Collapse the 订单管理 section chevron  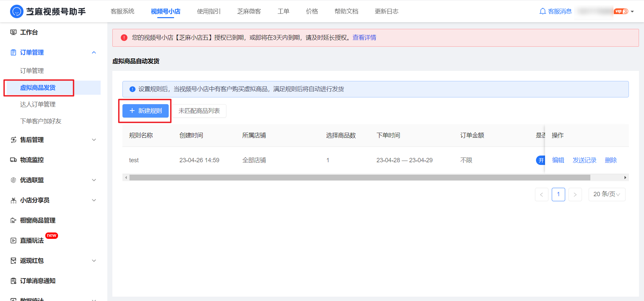tap(94, 52)
